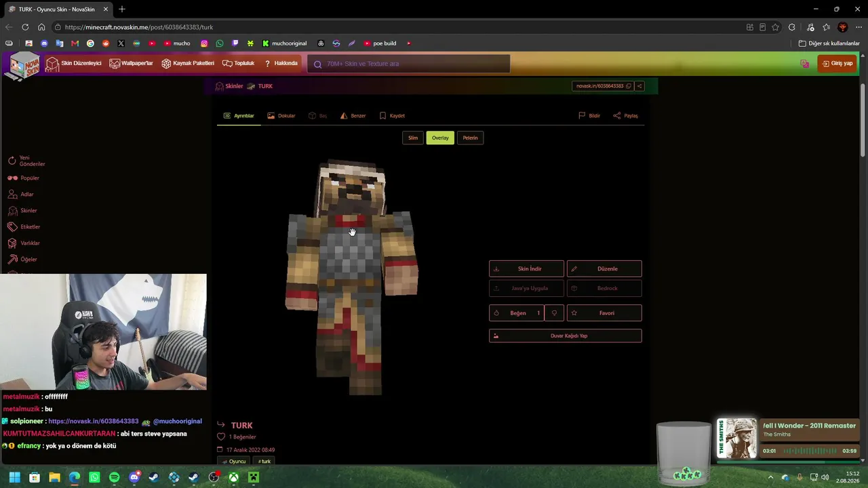Open Popüler in sidebar
868x488 pixels.
tap(24, 178)
